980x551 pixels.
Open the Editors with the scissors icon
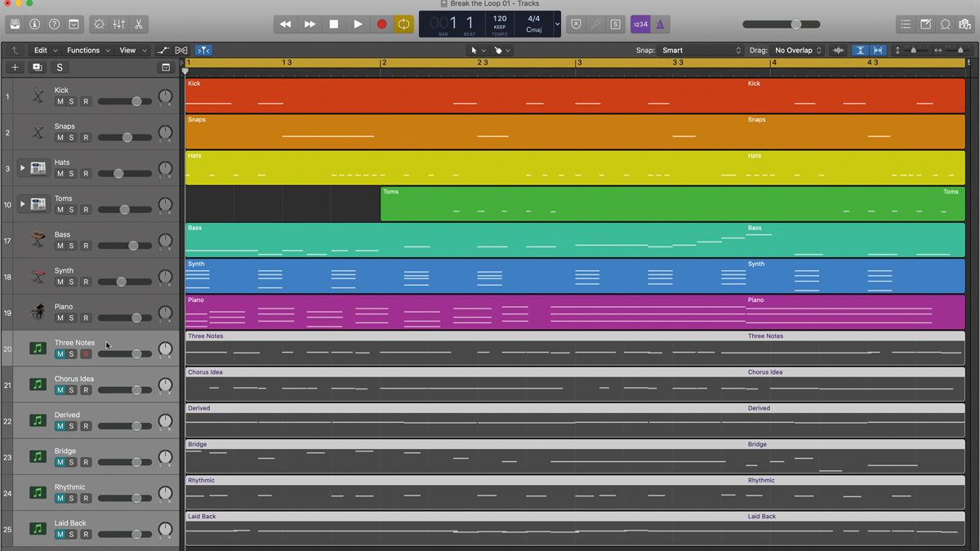(140, 24)
